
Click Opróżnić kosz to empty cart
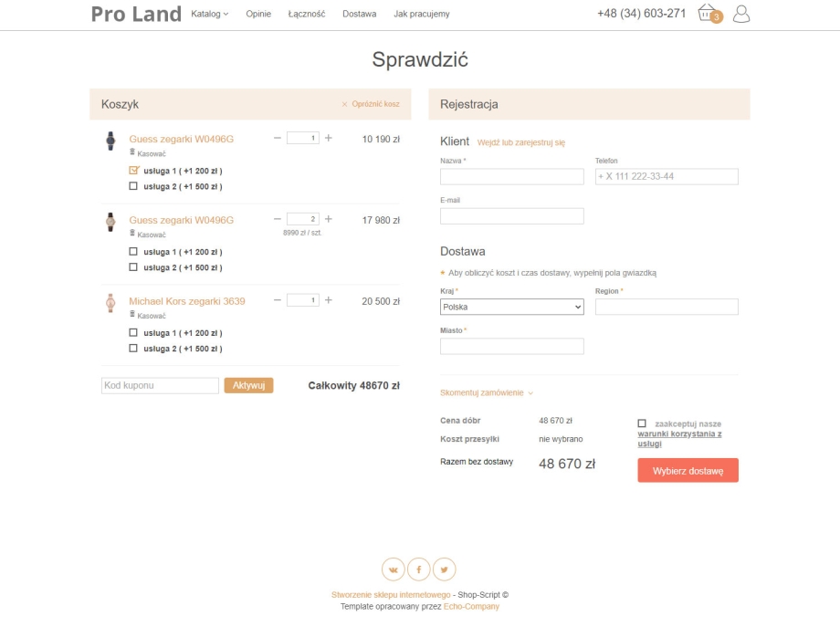[x=371, y=104]
